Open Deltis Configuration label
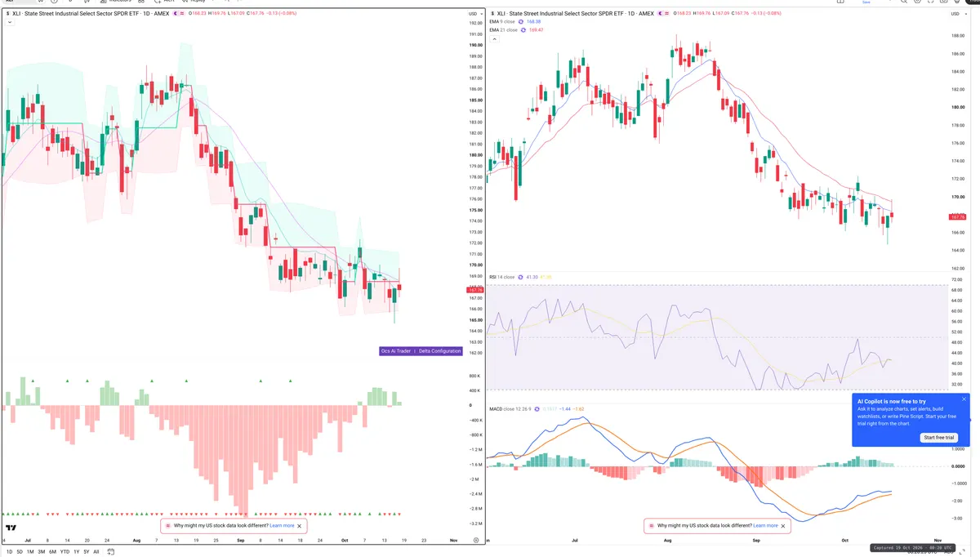This screenshot has width=980, height=557. click(440, 351)
